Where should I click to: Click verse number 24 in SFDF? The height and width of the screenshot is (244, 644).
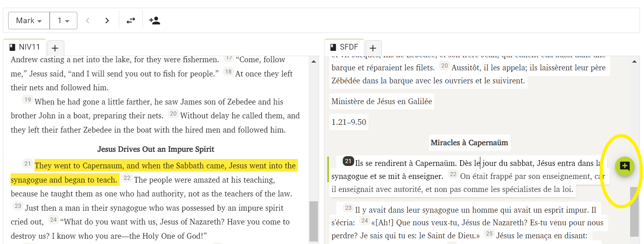(364, 220)
